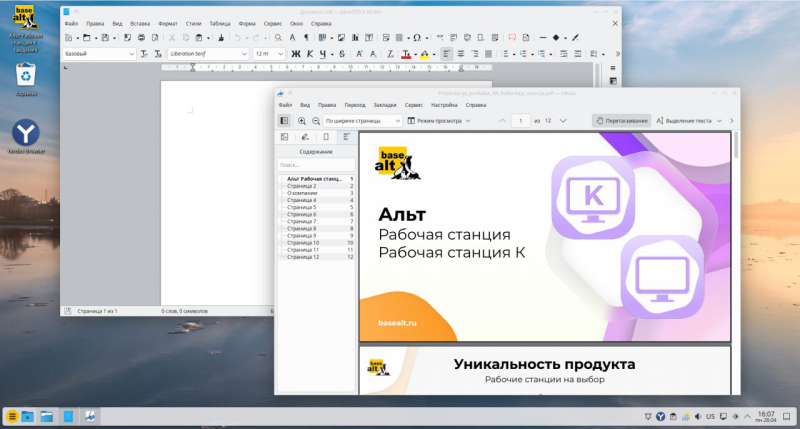Viewport: 800px width, 429px height.
Task: Click the red font color button
Action: [405, 53]
